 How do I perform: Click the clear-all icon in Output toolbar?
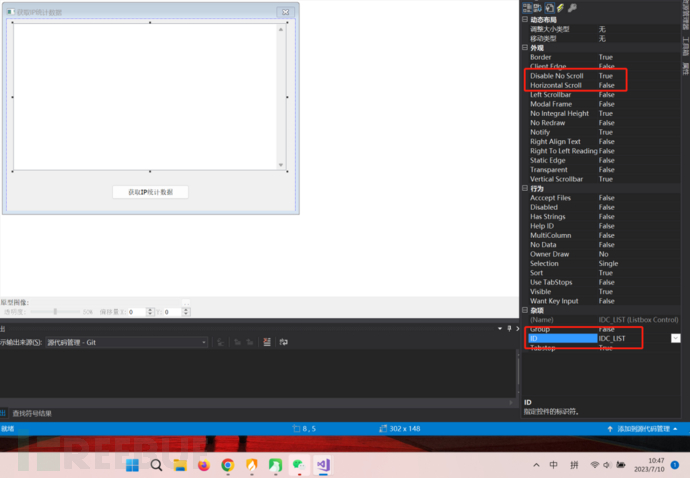click(x=267, y=342)
